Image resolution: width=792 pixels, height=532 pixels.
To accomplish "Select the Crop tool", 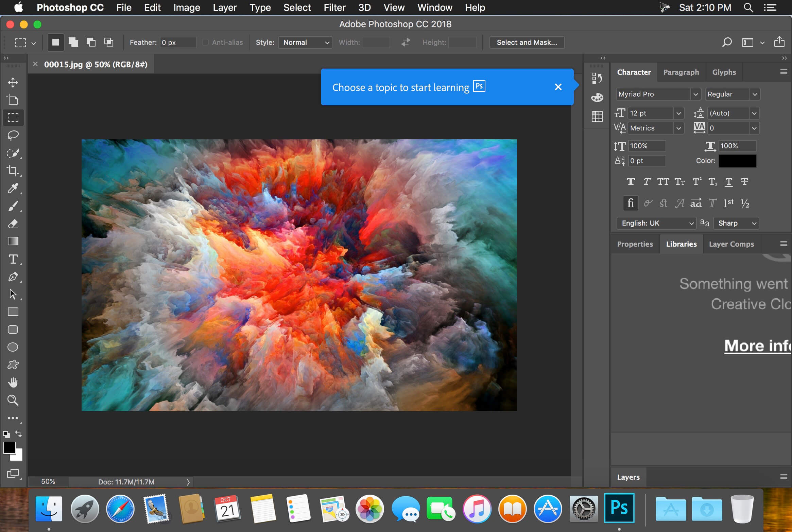I will click(14, 171).
